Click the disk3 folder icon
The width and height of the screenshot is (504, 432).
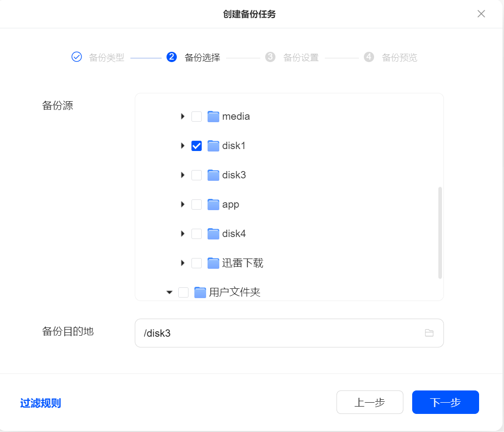point(213,175)
